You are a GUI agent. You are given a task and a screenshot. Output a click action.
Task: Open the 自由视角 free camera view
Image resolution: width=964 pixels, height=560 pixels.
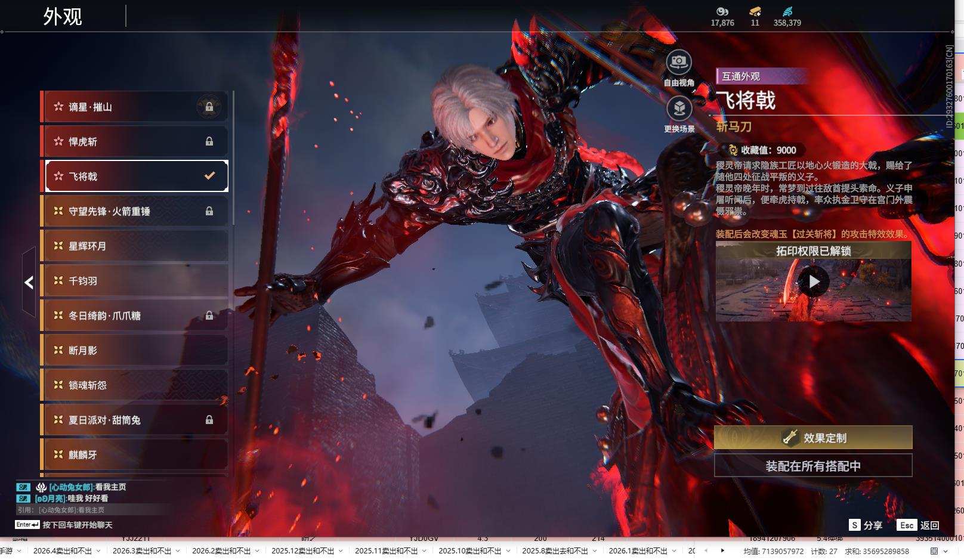[679, 62]
